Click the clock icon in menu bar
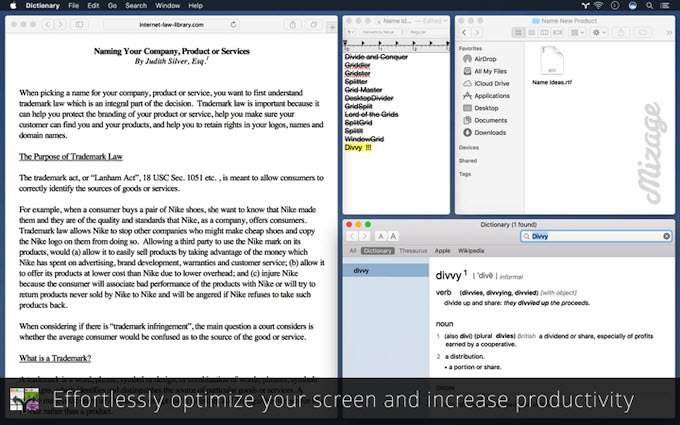Screen dimensions: 680x425 pyautogui.click(x=615, y=6)
